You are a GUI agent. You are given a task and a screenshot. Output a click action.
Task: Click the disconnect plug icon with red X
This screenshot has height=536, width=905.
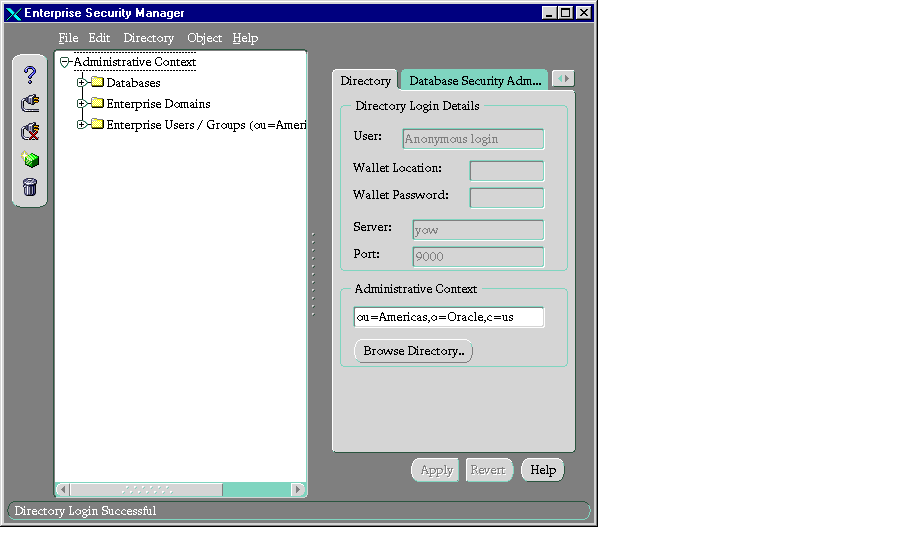pos(30,131)
